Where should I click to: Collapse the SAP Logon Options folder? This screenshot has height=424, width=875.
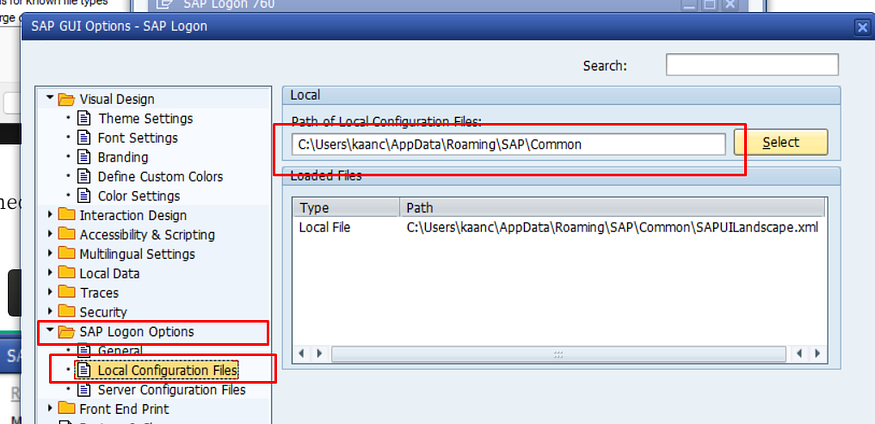pos(50,331)
